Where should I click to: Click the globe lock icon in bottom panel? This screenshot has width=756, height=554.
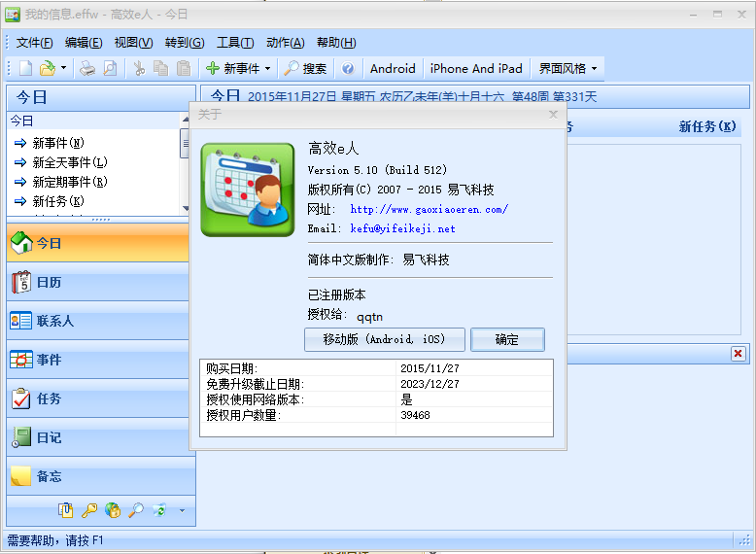pyautogui.click(x=113, y=509)
